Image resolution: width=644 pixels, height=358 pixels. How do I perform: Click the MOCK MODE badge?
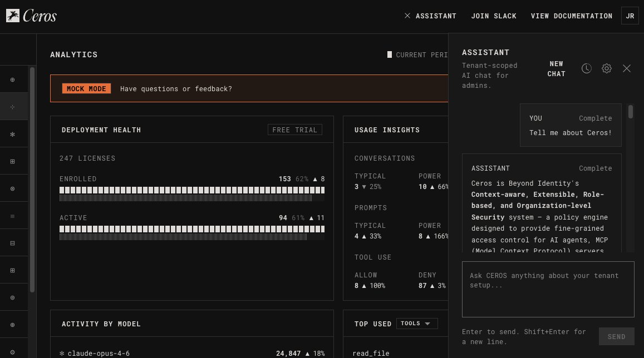(x=87, y=88)
